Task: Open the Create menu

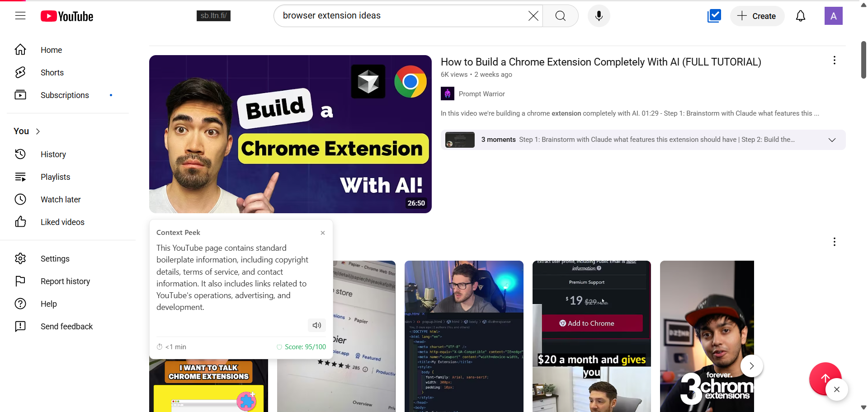Action: [x=757, y=16]
